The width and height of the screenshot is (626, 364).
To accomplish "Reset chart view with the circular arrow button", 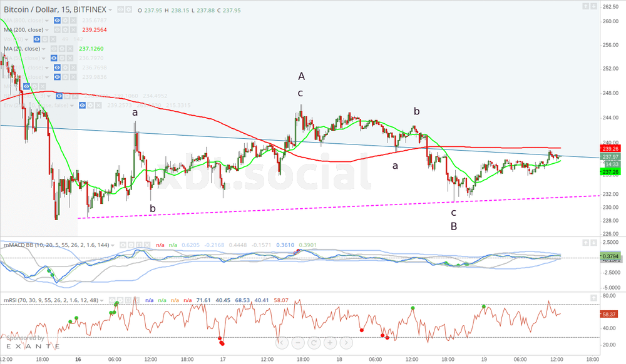I will (313, 343).
